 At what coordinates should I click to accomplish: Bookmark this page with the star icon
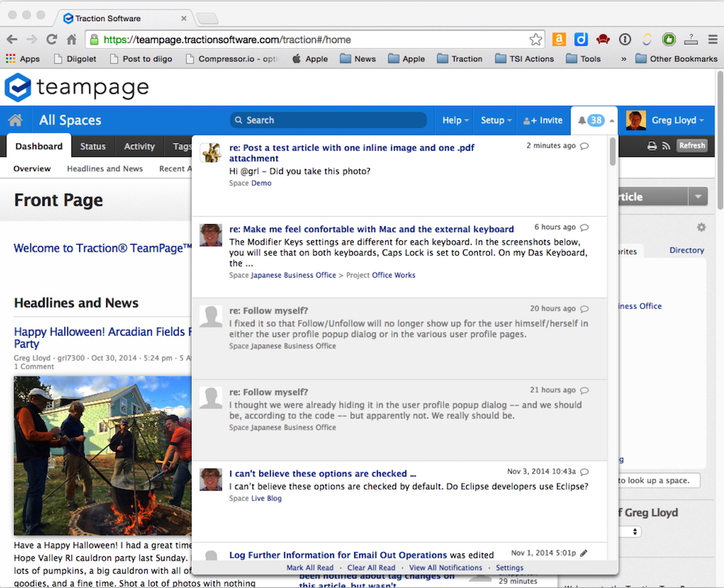tap(536, 40)
